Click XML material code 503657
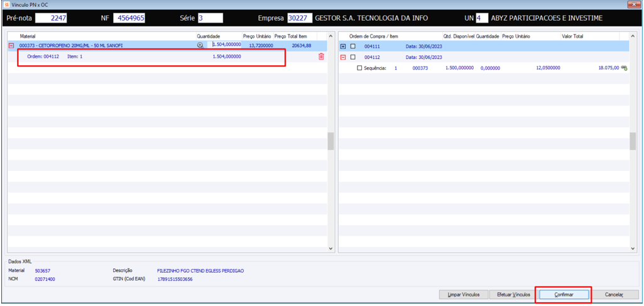Screen dimensions: 644x306 42,271
